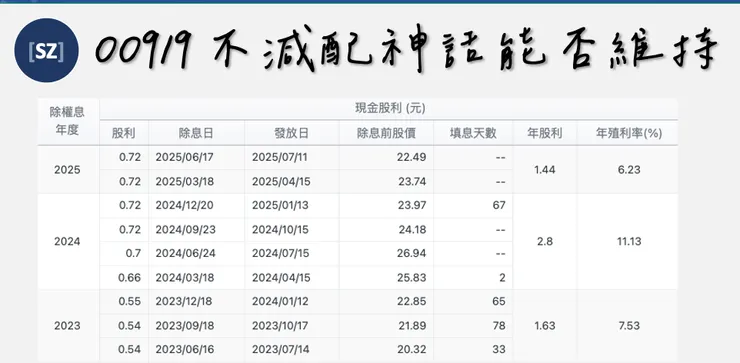
Task: Click ex-dividend date 2023/12/18
Action: 185,301
